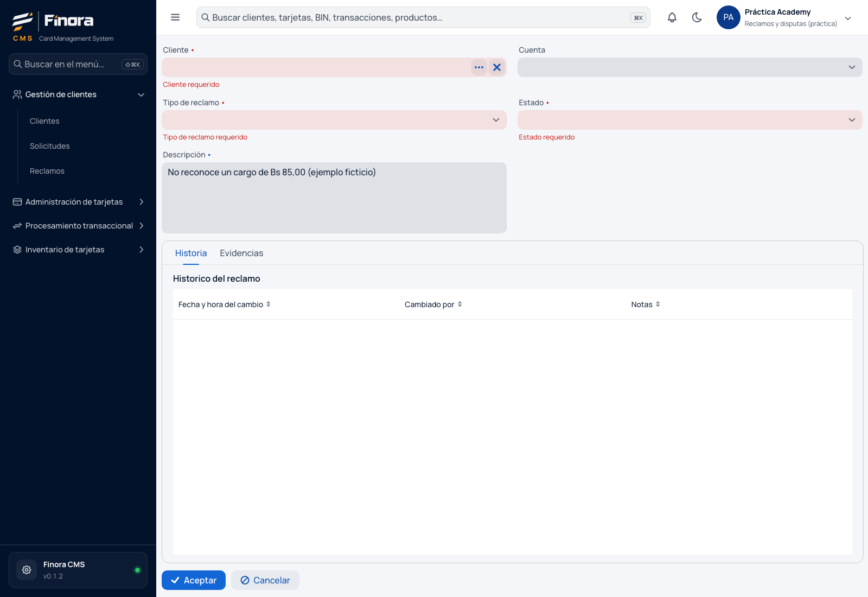Open the notifications bell

[672, 17]
